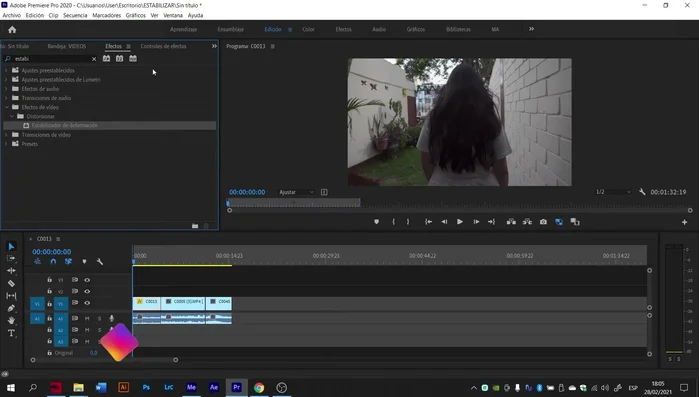Toggle sequence nest insert option
Viewport: 699px width, 397px height.
pos(37,262)
